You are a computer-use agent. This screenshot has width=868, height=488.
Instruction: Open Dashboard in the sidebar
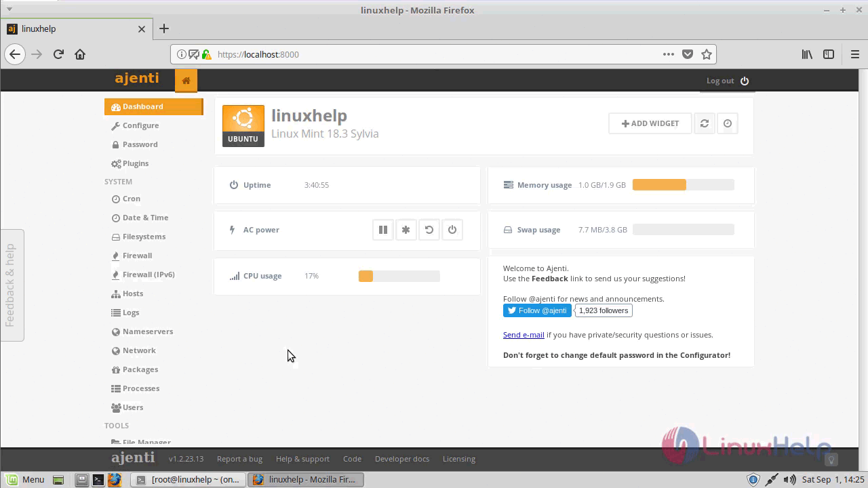[153, 106]
